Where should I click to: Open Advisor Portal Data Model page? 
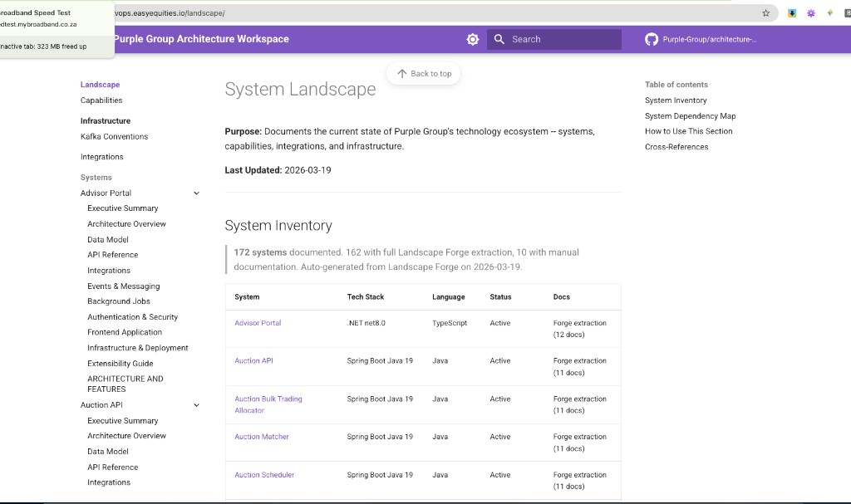click(x=108, y=240)
